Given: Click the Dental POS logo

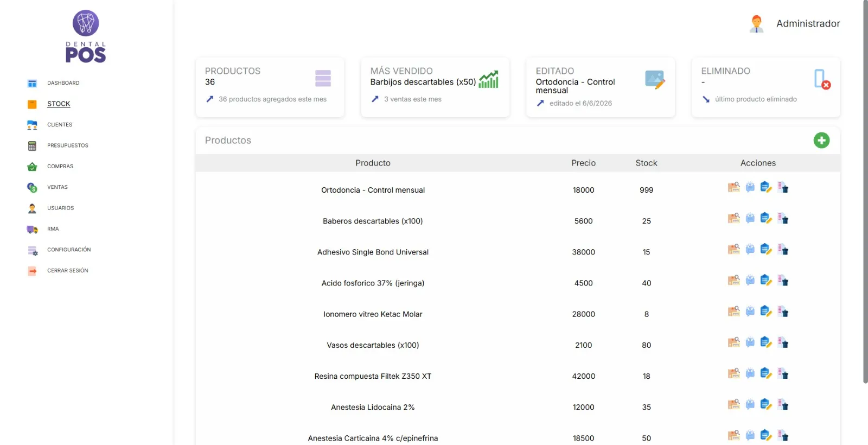Looking at the screenshot, I should point(86,36).
